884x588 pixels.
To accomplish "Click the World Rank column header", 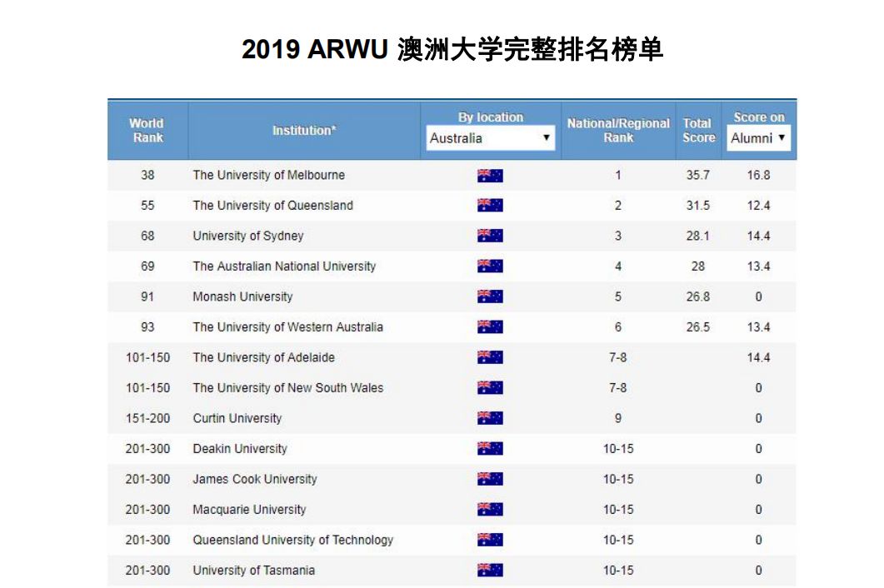I will 147,131.
